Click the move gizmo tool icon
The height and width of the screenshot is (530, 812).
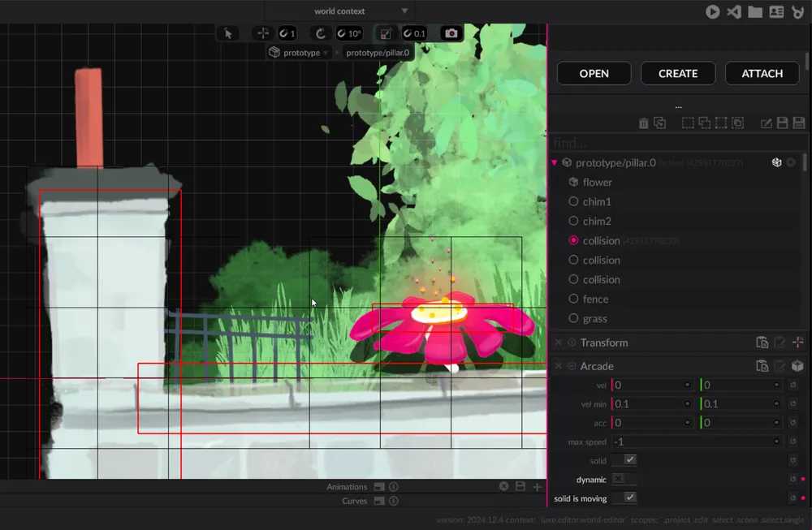(262, 33)
